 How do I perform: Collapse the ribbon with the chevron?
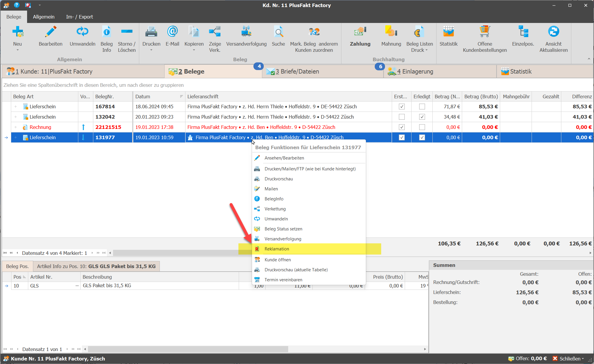click(x=589, y=59)
